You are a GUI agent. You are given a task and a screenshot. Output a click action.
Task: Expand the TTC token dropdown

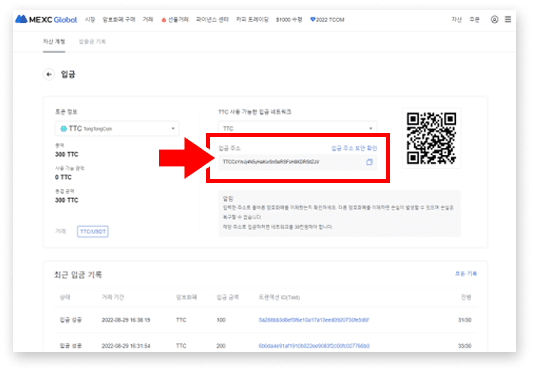117,129
